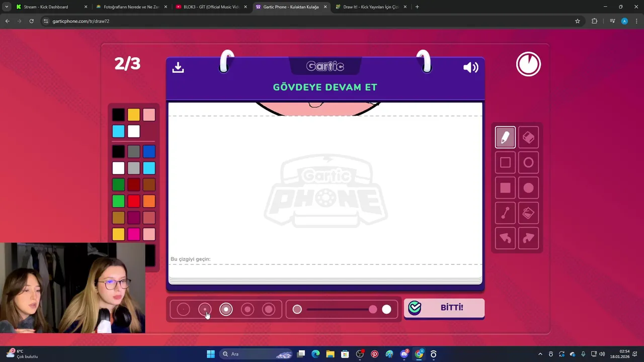The width and height of the screenshot is (644, 362).
Task: Open the taskbar volume control
Action: tap(602, 354)
